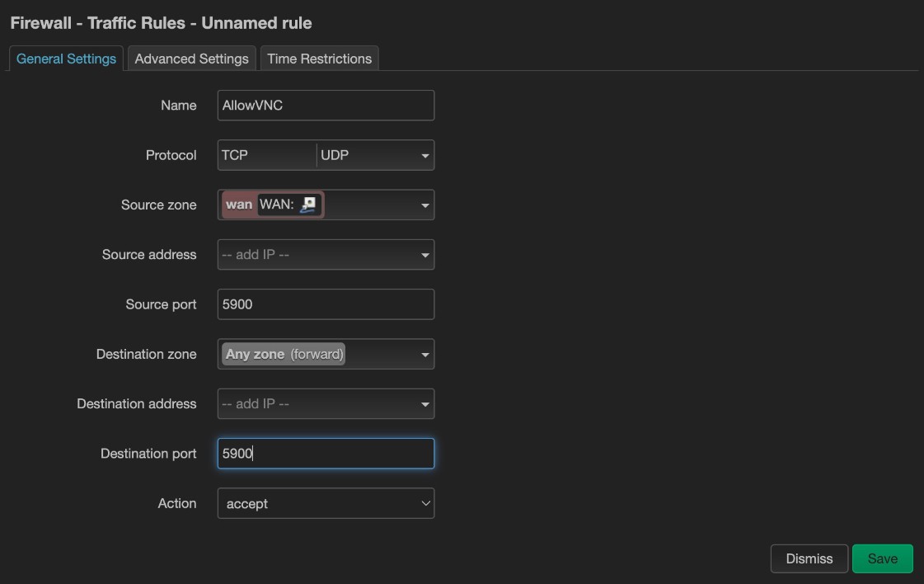The height and width of the screenshot is (584, 924).
Task: Select the General Settings tab
Action: click(x=66, y=59)
